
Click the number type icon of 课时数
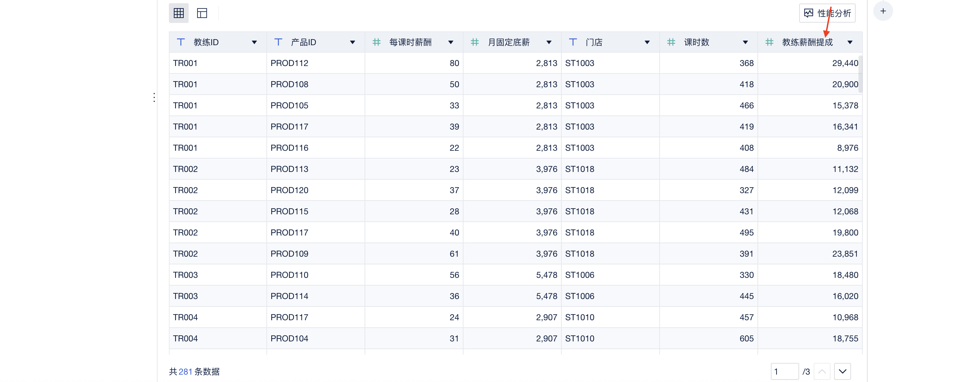coord(671,42)
